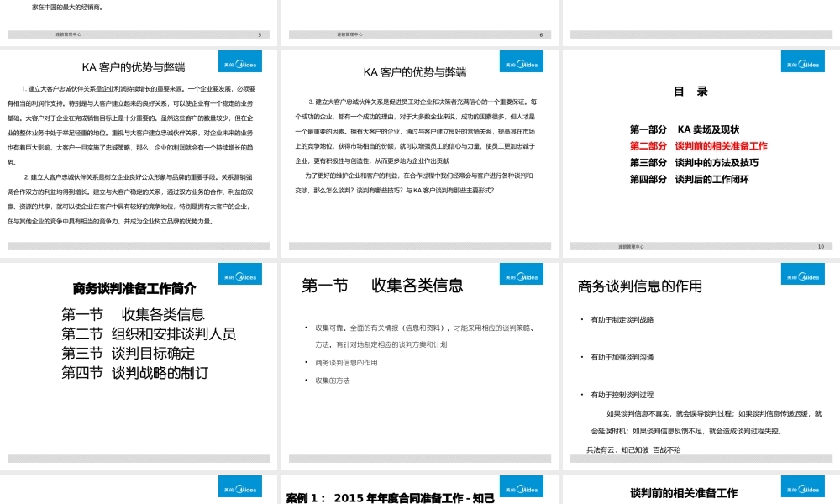Open 第三部分 谈判中的方法及技巧 contents entry
840x504 pixels.
coord(694,163)
